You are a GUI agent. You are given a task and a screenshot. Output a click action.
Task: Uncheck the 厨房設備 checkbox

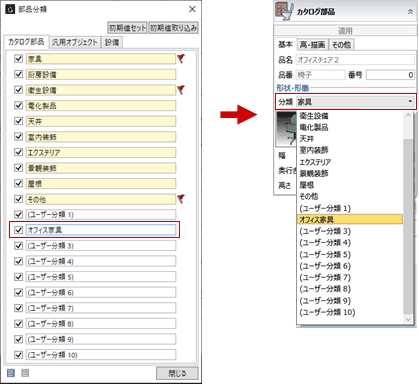[x=19, y=74]
